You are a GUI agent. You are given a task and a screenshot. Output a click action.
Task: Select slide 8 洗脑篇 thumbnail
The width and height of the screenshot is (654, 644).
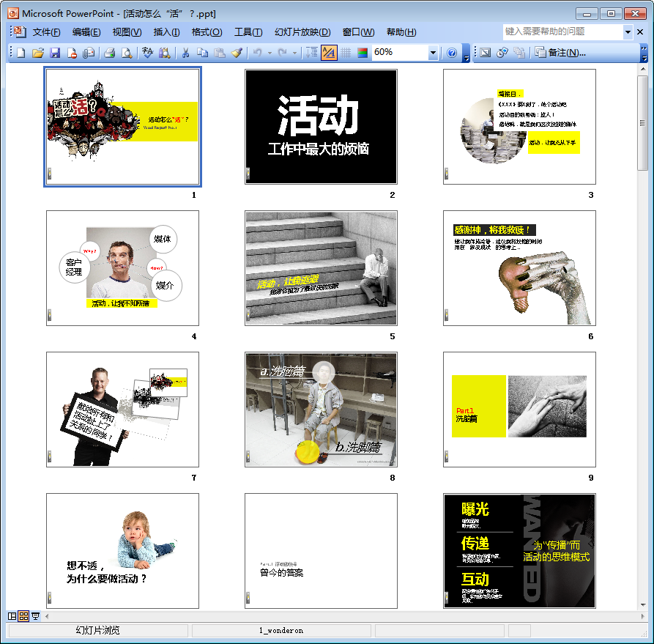pyautogui.click(x=322, y=410)
